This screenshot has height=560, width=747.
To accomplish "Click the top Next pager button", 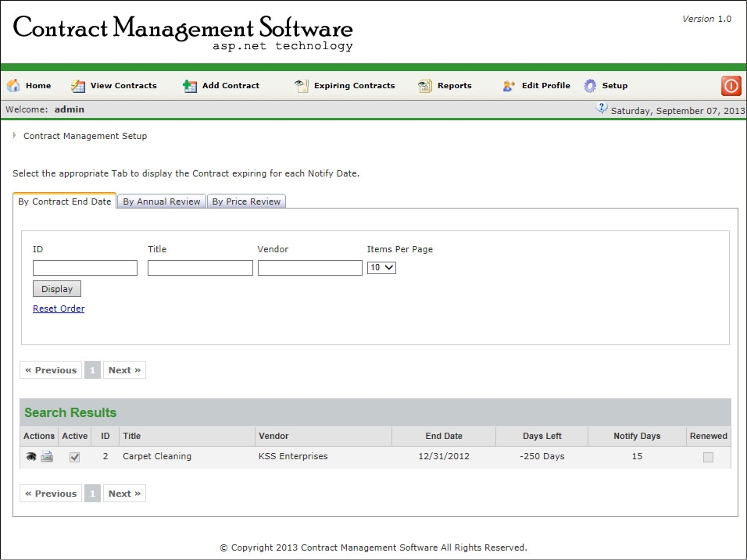I will 124,370.
